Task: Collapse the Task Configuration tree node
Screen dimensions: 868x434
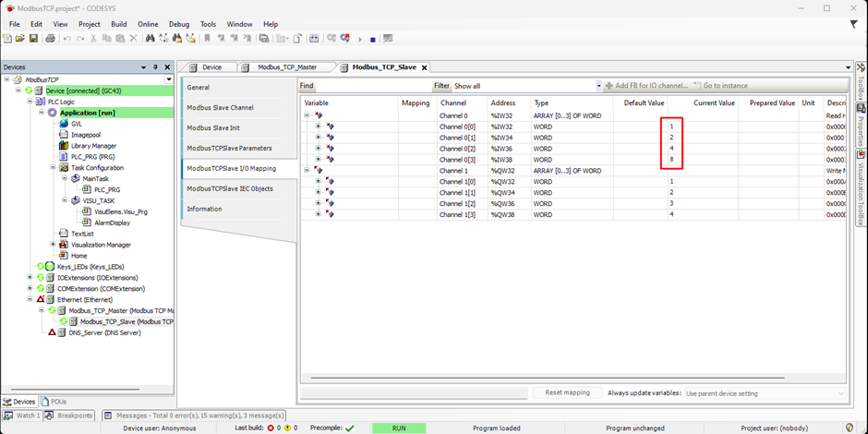Action: pos(52,168)
